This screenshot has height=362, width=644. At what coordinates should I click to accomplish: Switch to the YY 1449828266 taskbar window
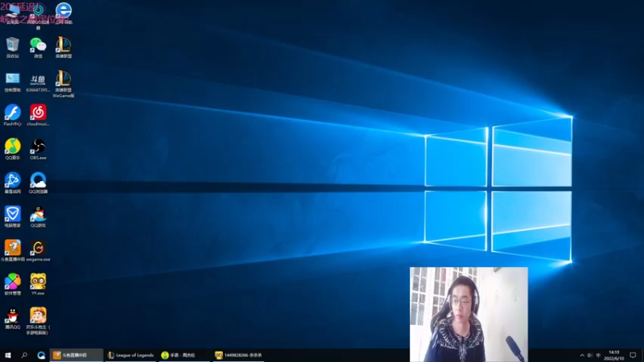tap(237, 355)
